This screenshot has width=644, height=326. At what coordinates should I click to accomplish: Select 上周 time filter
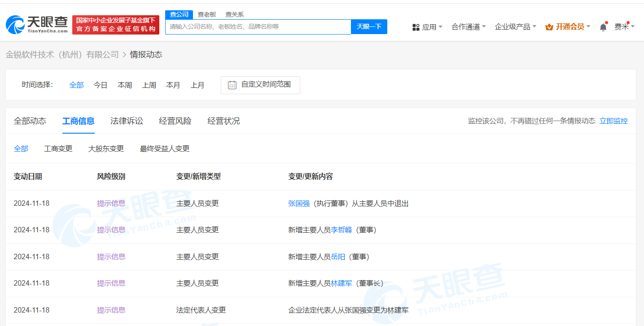point(149,85)
